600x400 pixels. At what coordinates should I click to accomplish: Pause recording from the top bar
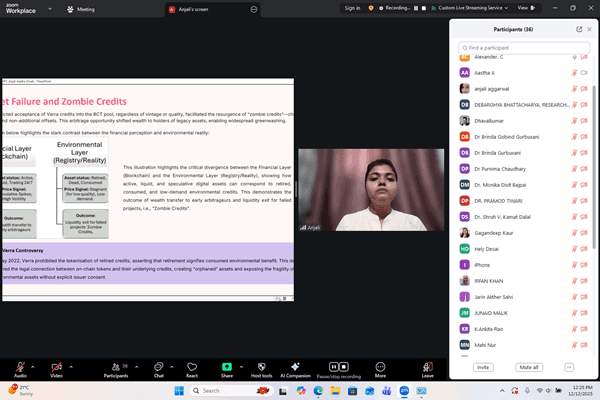tap(416, 8)
